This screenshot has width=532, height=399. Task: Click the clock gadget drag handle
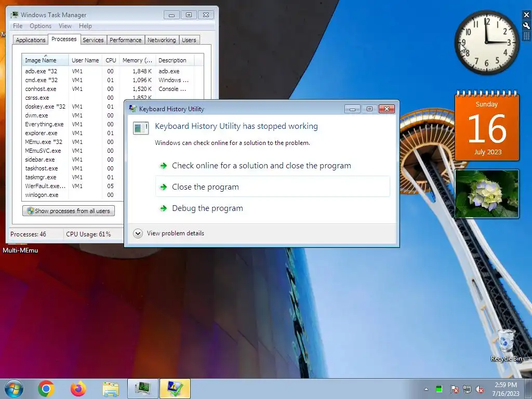tap(526, 36)
